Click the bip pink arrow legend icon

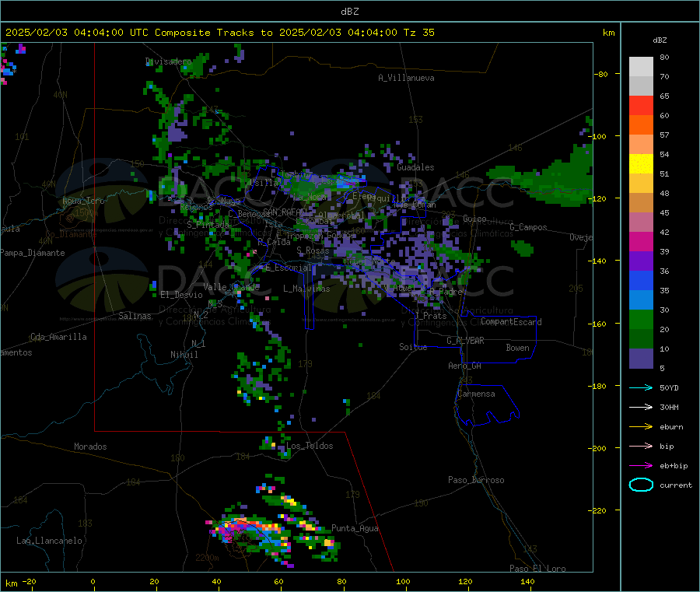coord(641,446)
